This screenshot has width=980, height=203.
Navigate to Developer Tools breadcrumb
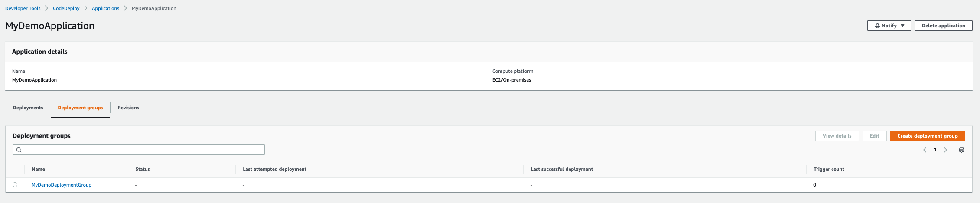[x=23, y=8]
